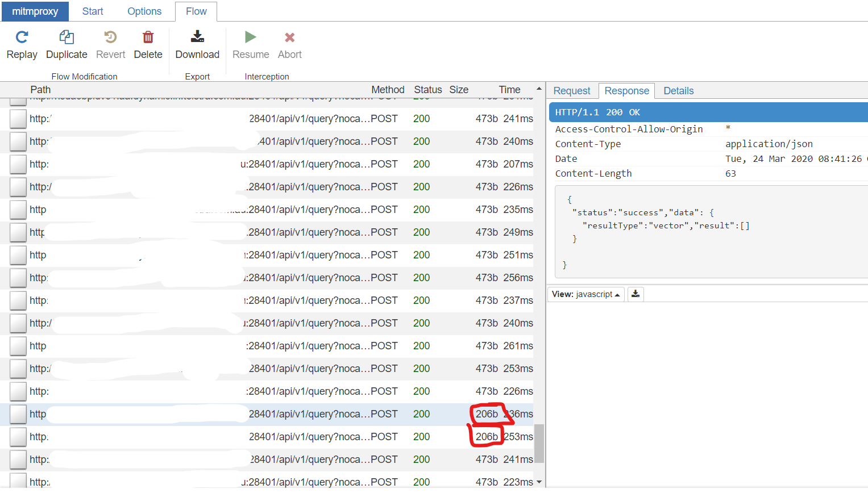Select the flow taking 261ms

tap(267, 346)
